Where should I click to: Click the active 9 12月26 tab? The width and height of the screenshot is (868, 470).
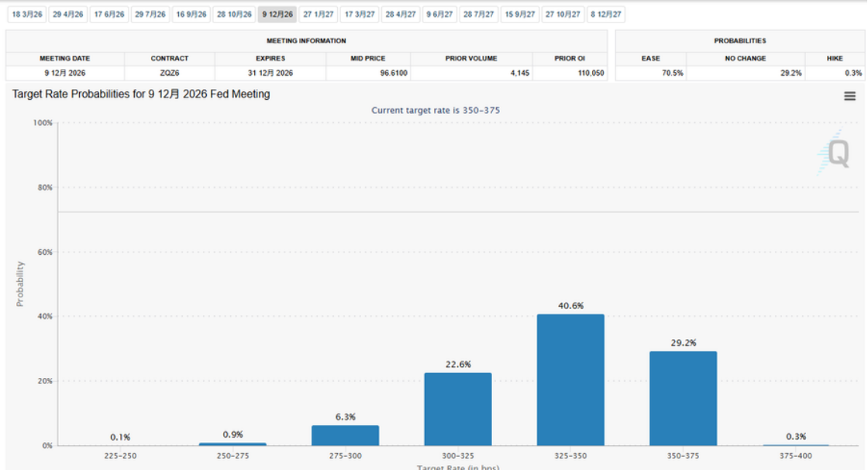(x=277, y=15)
